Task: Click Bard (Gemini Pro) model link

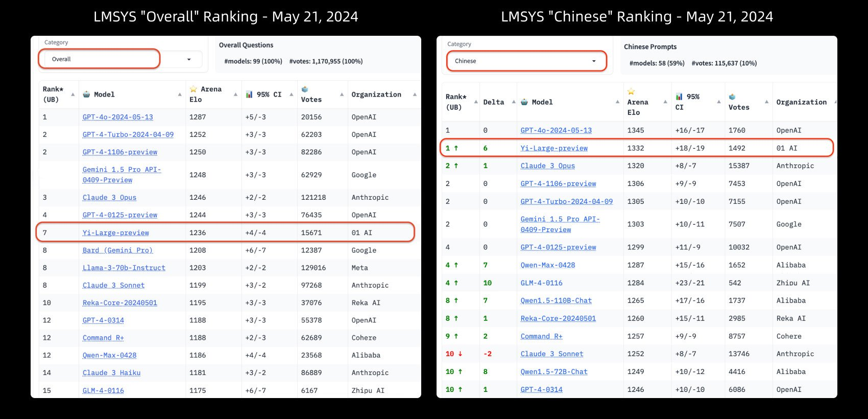Action: pyautogui.click(x=117, y=250)
